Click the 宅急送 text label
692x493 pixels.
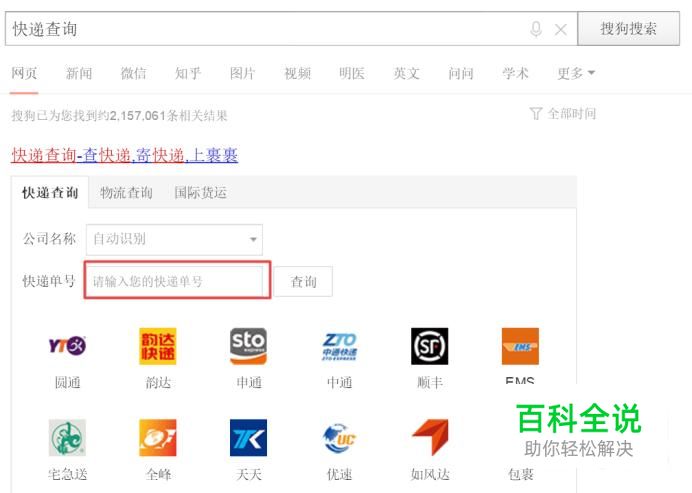point(68,474)
